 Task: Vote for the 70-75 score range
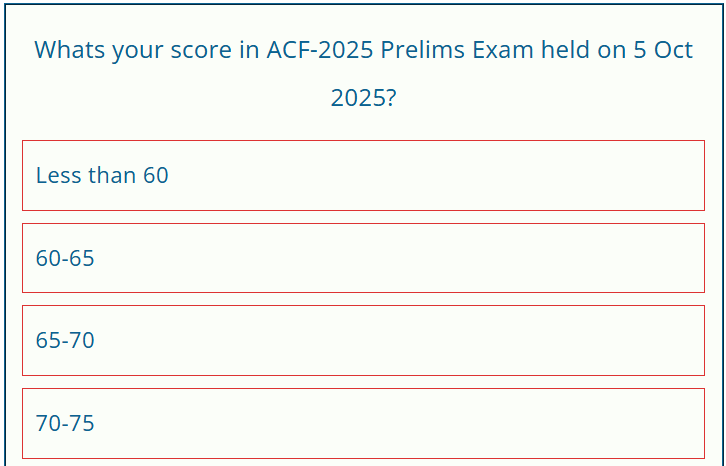363,423
